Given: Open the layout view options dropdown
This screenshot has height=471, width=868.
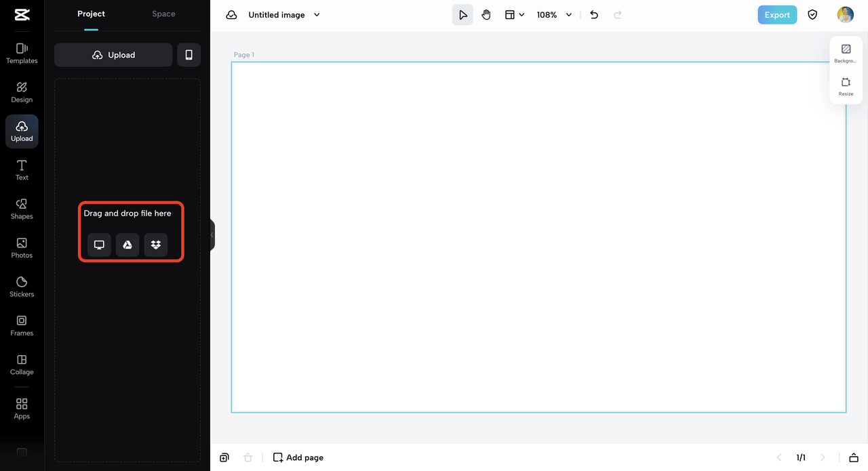Looking at the screenshot, I should (x=515, y=15).
